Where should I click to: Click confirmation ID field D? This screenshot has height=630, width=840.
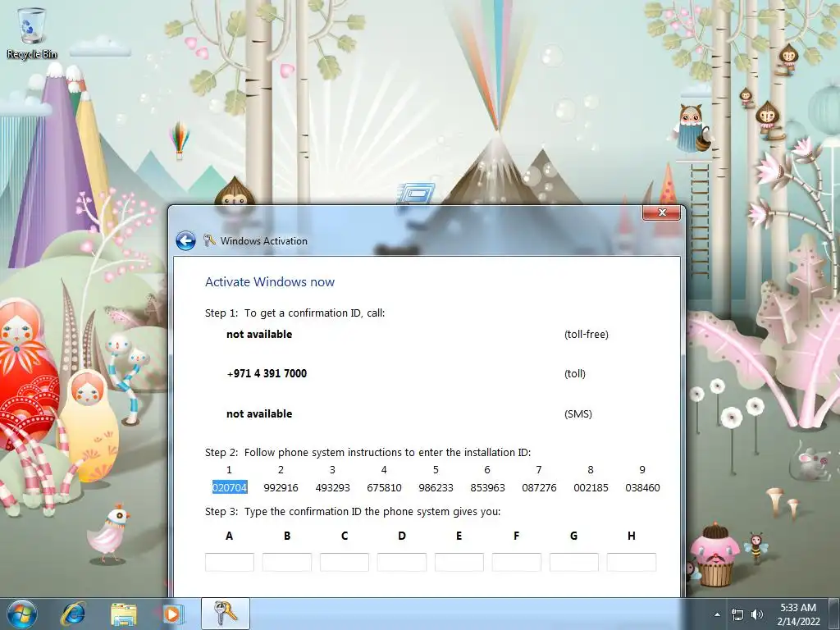[x=402, y=562]
